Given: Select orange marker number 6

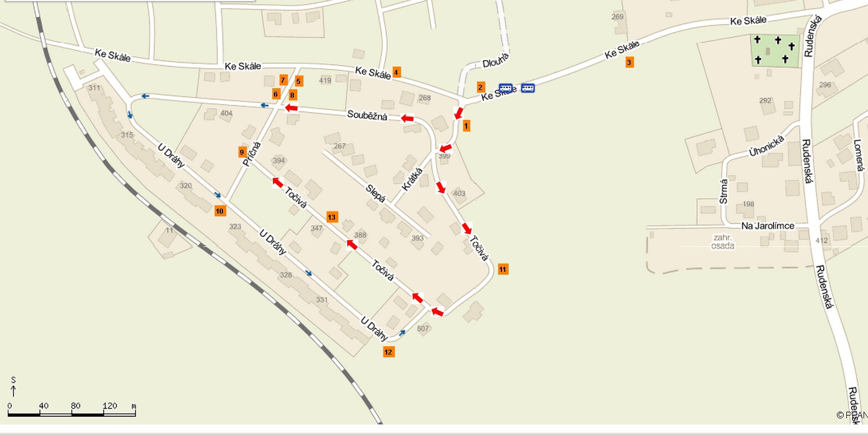Looking at the screenshot, I should point(275,94).
